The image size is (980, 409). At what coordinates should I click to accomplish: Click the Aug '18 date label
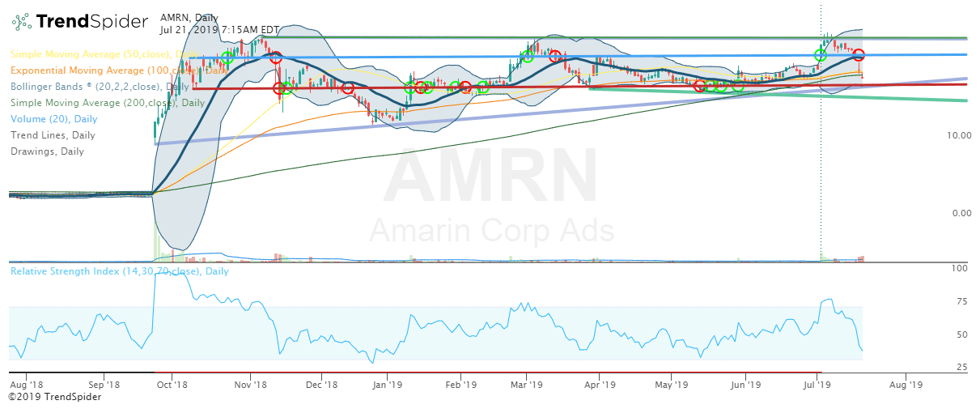click(26, 386)
